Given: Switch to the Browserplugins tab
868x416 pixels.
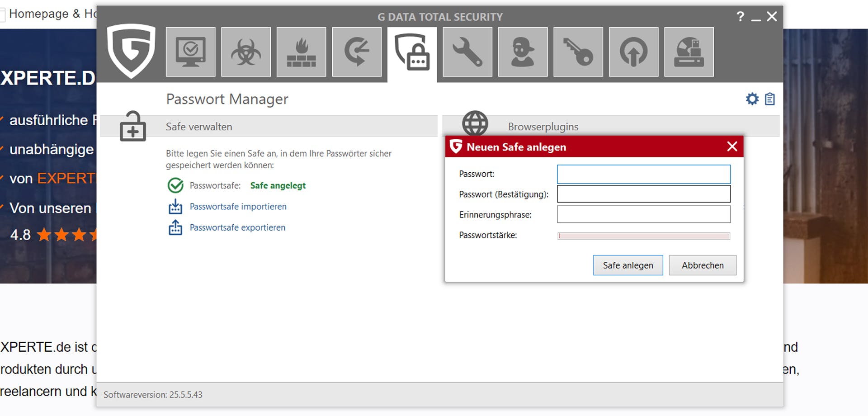Looking at the screenshot, I should coord(542,127).
